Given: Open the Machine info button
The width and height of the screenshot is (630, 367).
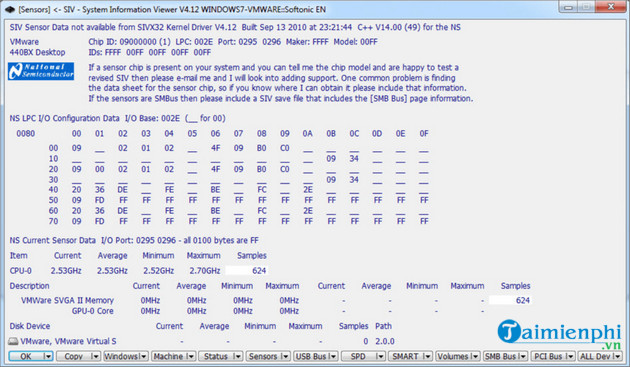Looking at the screenshot, I should [x=169, y=356].
